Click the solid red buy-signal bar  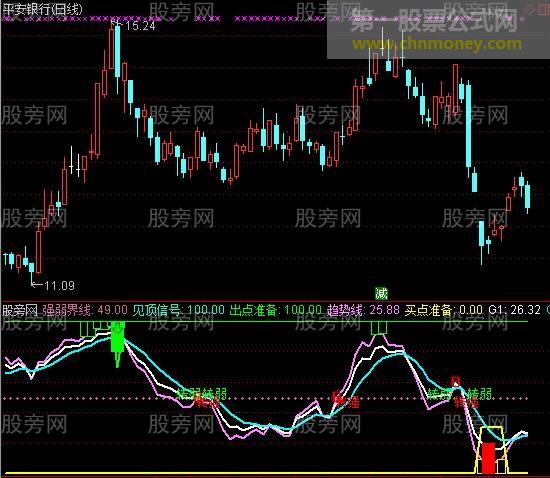[488, 458]
